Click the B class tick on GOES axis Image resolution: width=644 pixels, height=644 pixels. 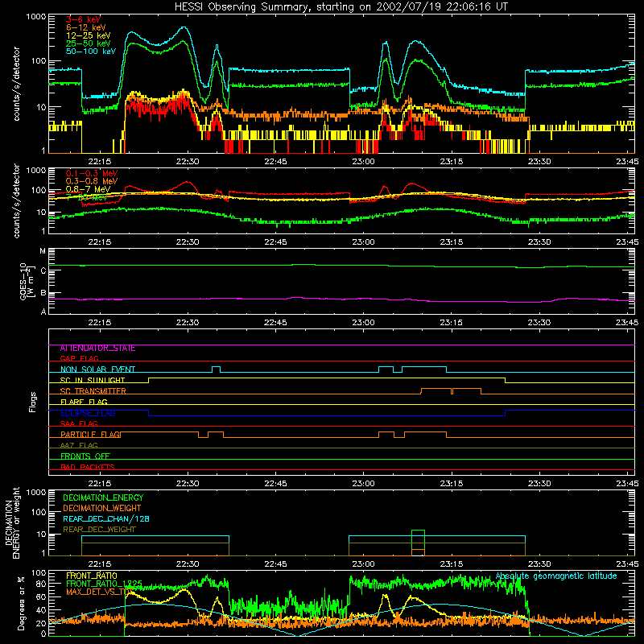[43, 293]
